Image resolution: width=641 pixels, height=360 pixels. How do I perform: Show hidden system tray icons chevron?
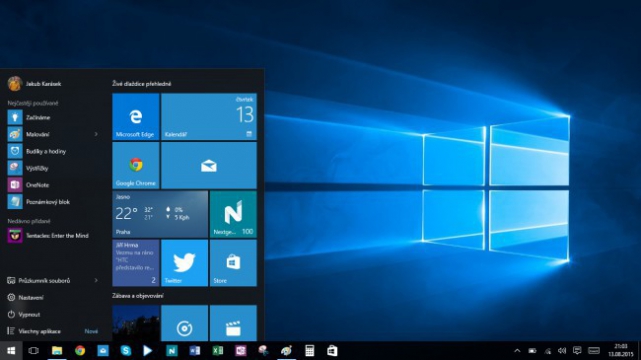[x=517, y=351]
